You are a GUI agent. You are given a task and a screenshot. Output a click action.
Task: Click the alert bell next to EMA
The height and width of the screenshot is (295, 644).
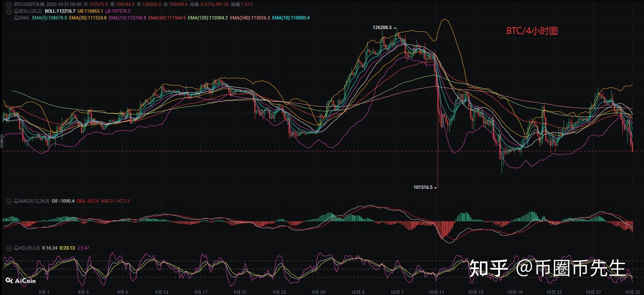pyautogui.click(x=16, y=18)
